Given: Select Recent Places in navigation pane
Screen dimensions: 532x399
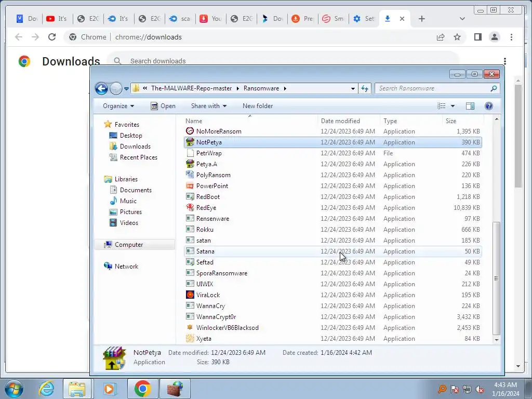Looking at the screenshot, I should pyautogui.click(x=138, y=157).
